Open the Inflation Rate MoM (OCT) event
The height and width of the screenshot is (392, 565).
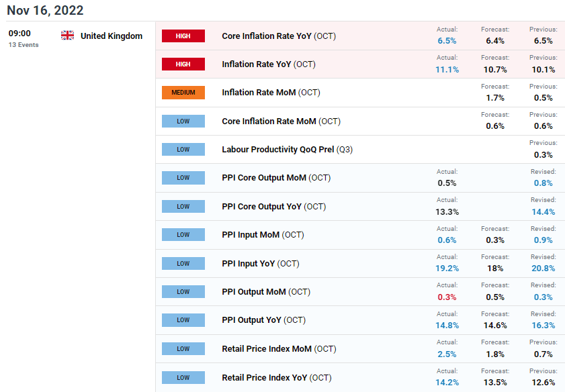[x=271, y=93]
